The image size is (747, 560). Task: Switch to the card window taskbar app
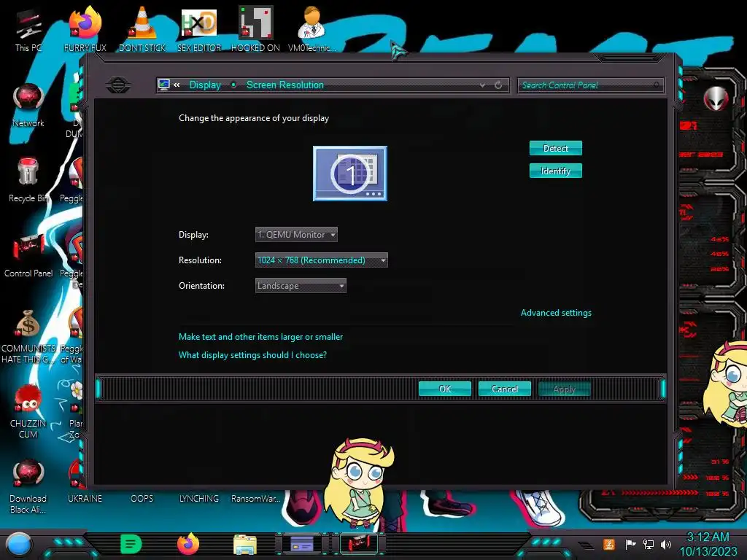coord(302,544)
